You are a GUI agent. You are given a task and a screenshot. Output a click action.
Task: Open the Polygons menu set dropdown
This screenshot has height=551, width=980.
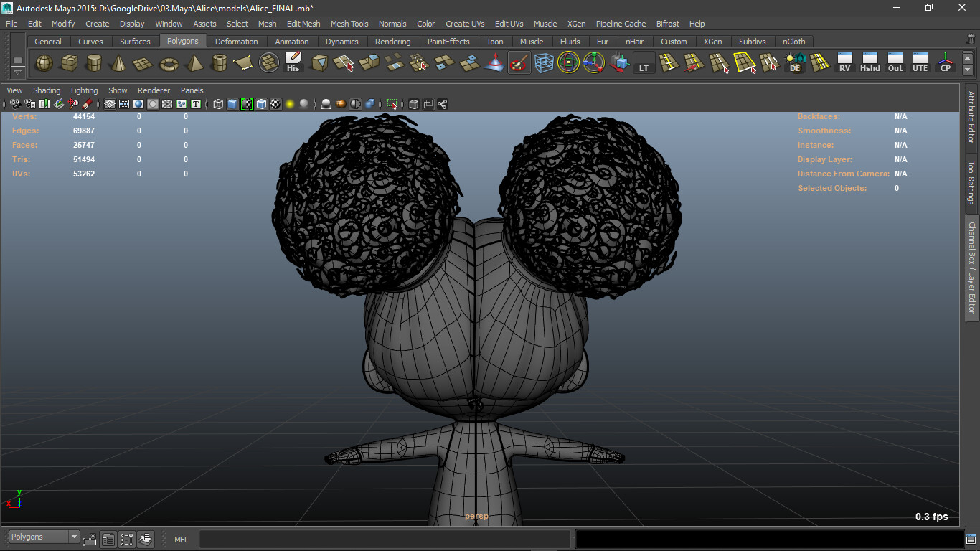tap(44, 537)
